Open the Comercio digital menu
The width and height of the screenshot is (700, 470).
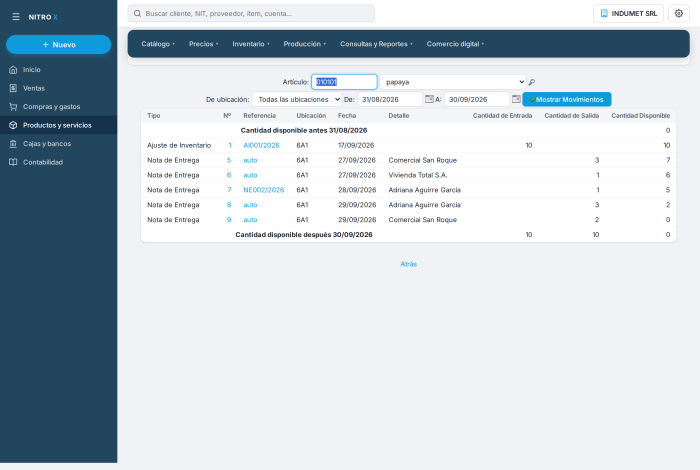coord(455,44)
